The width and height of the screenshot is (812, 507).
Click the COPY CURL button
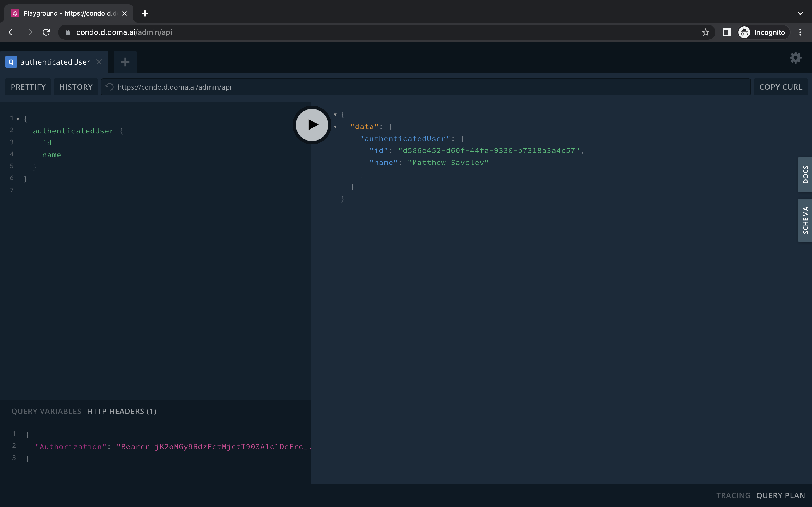coord(781,87)
